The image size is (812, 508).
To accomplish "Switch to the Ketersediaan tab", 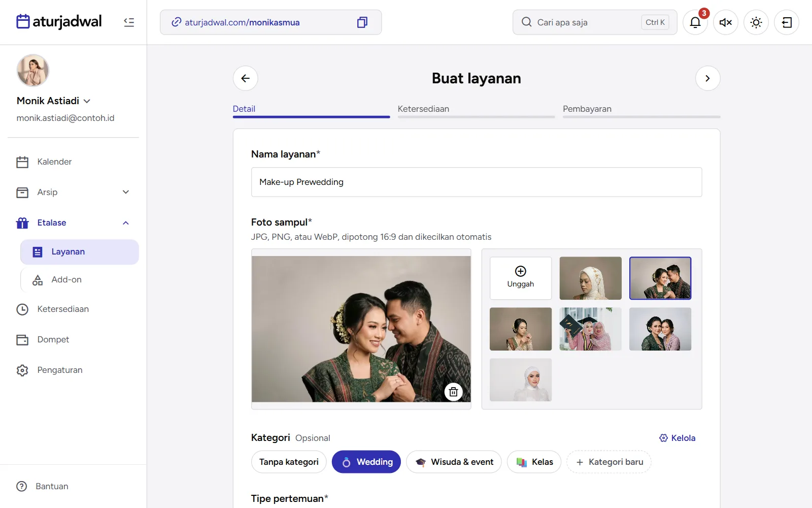I will point(476,110).
